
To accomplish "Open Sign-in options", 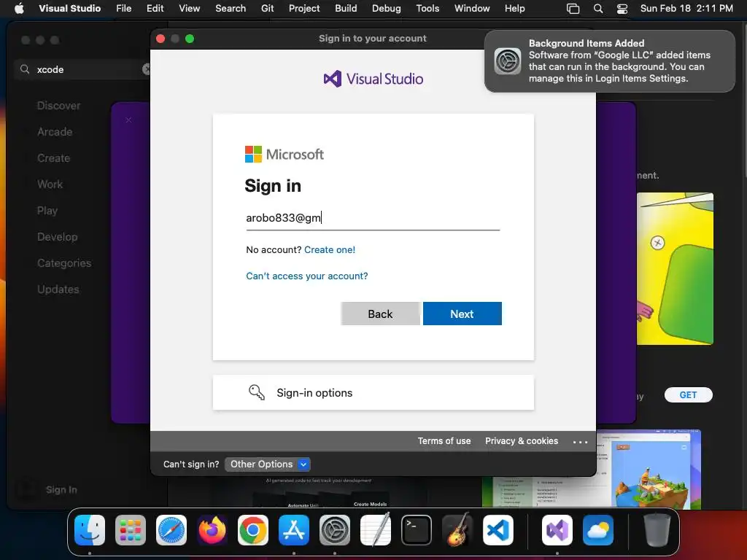I will [373, 392].
